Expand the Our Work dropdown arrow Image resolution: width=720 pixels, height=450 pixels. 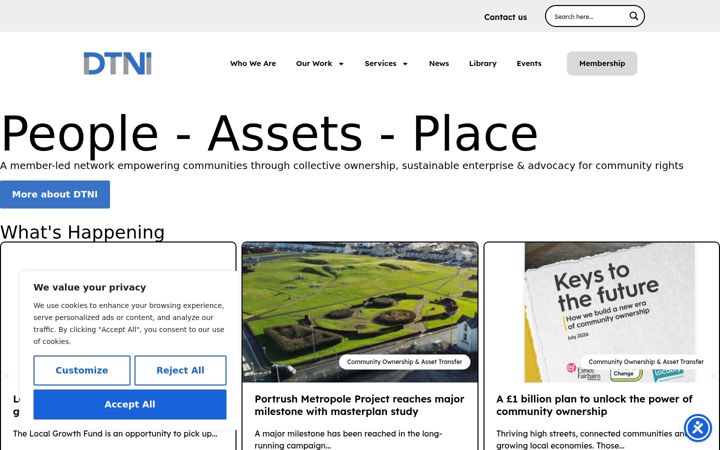click(341, 64)
